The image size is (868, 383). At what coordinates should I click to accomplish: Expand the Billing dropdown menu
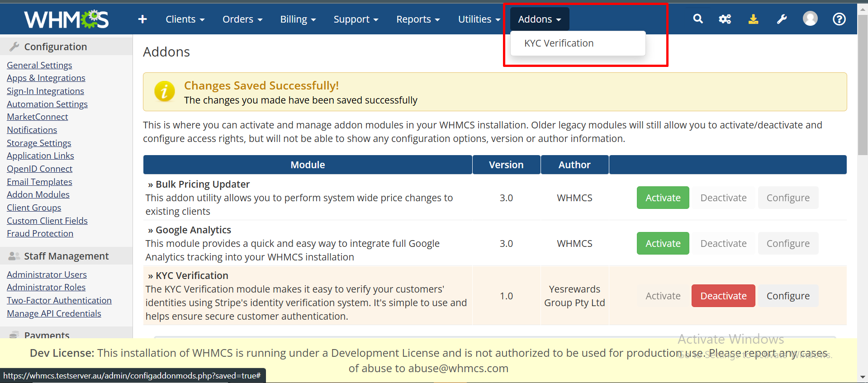[298, 19]
